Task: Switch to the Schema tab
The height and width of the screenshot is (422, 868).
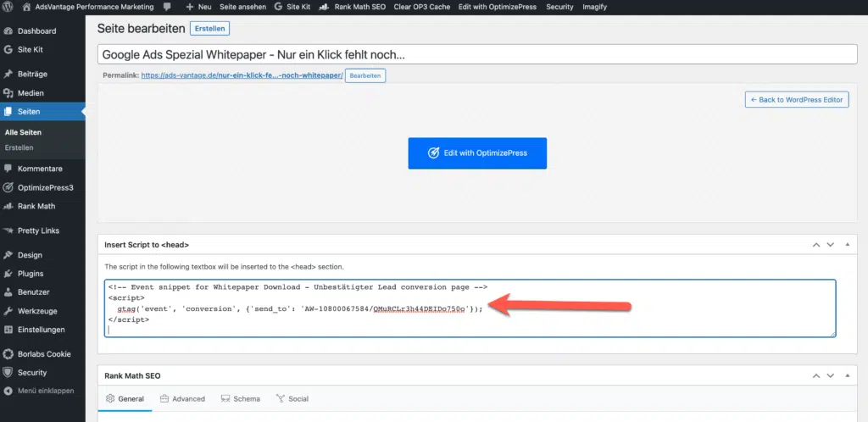Action: (240, 399)
